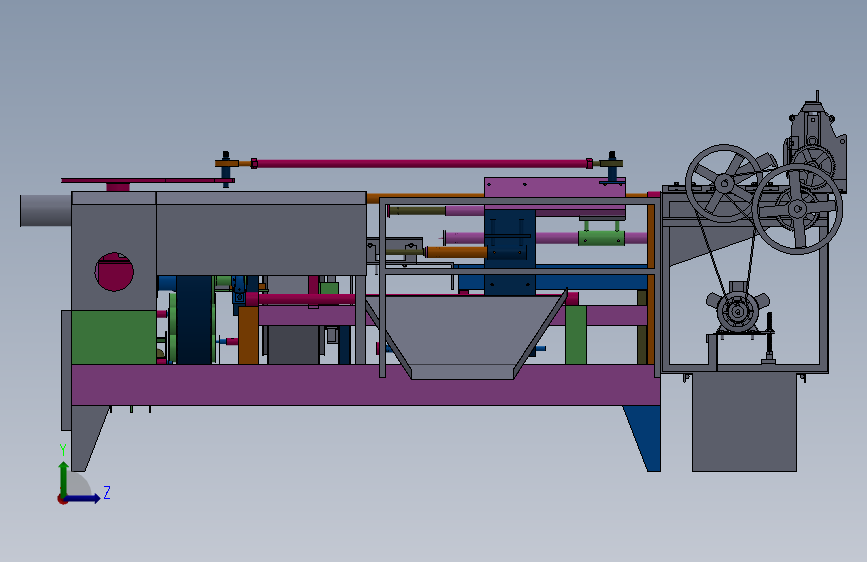
Task: Select the left-hand large spoked pulley wheel
Action: [724, 183]
